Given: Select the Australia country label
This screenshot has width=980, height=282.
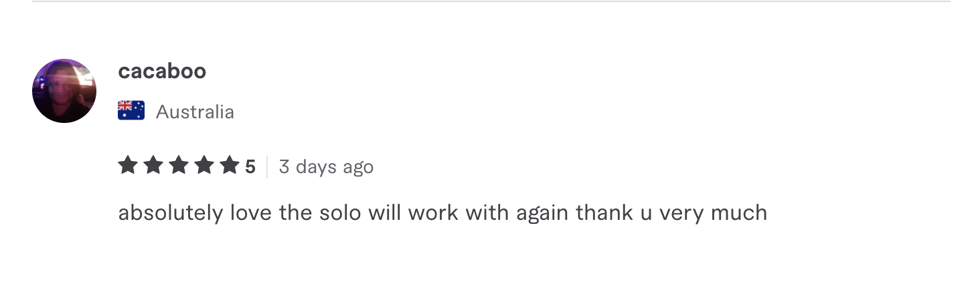Looking at the screenshot, I should point(195,112).
